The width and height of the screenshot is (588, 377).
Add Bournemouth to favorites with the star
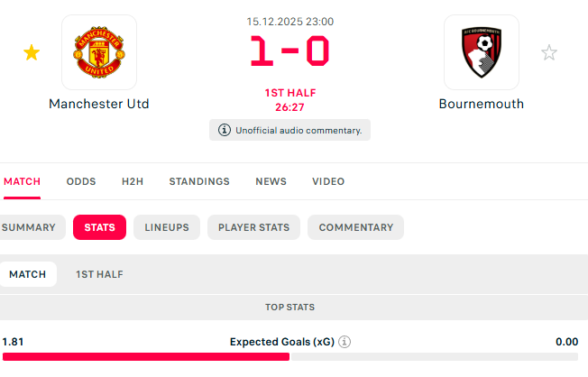(549, 53)
